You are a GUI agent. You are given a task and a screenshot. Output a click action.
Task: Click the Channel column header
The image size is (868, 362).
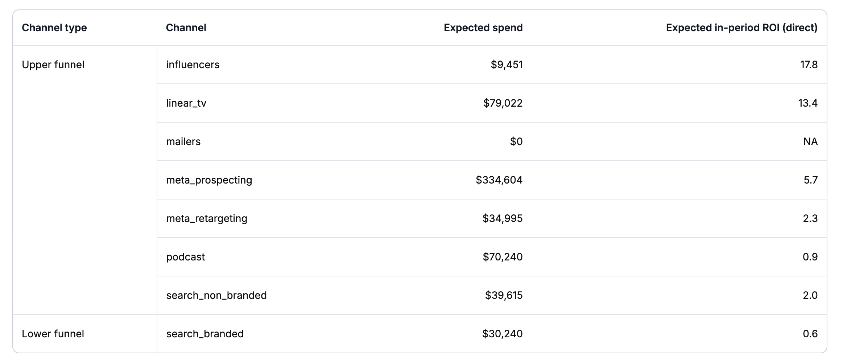pos(186,28)
